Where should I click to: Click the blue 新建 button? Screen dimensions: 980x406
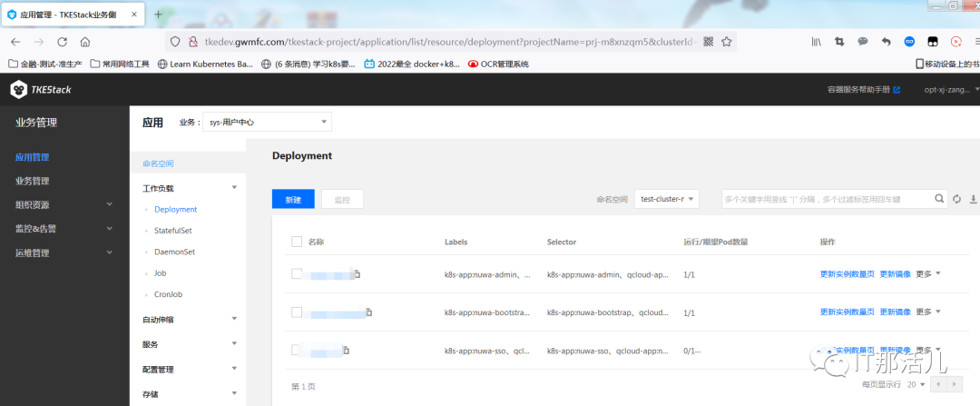tap(293, 199)
